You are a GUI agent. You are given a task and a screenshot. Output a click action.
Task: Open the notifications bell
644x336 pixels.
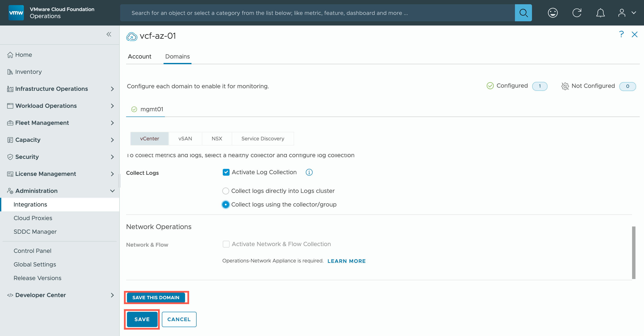[600, 13]
